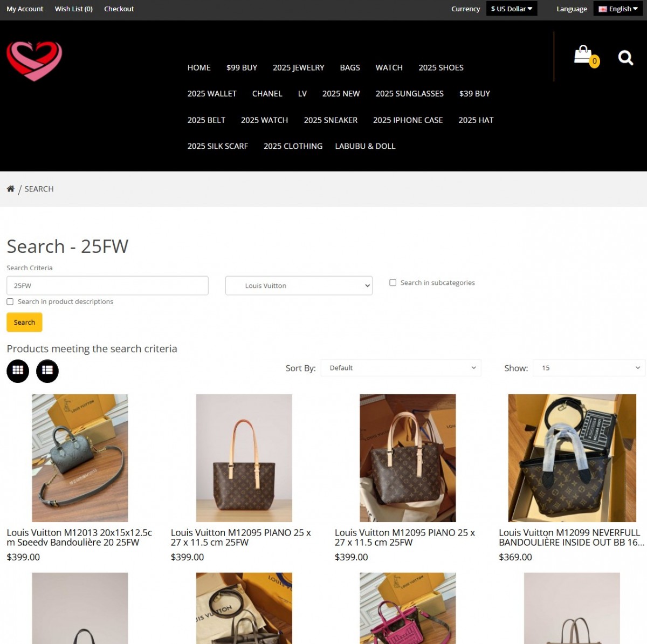647x644 pixels.
Task: Open the M12013 Speedy Bandoulière 20 product title
Action: click(79, 537)
